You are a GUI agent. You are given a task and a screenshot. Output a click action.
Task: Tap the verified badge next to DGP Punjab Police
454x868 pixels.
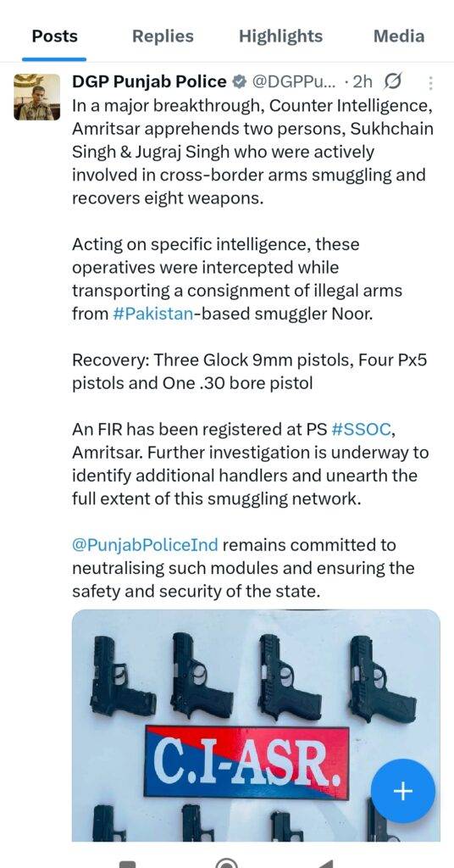coord(239,82)
